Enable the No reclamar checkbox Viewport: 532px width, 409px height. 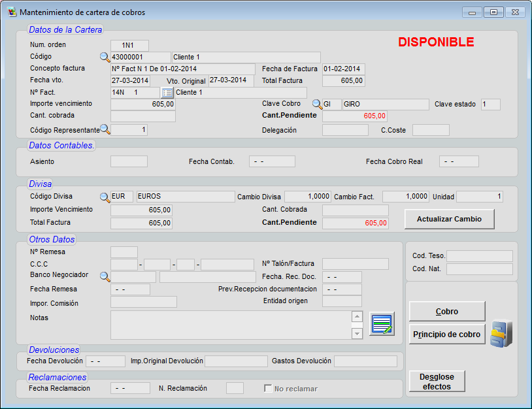[268, 389]
